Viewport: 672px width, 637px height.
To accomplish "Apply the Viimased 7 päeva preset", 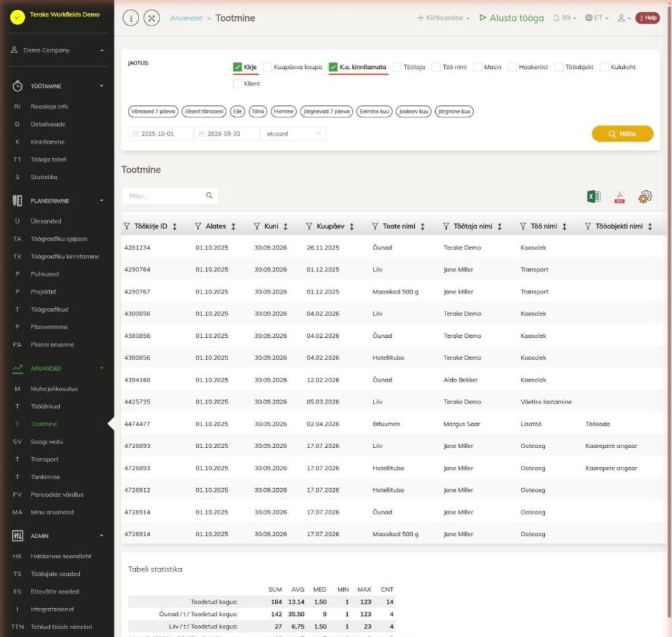I will pyautogui.click(x=153, y=112).
